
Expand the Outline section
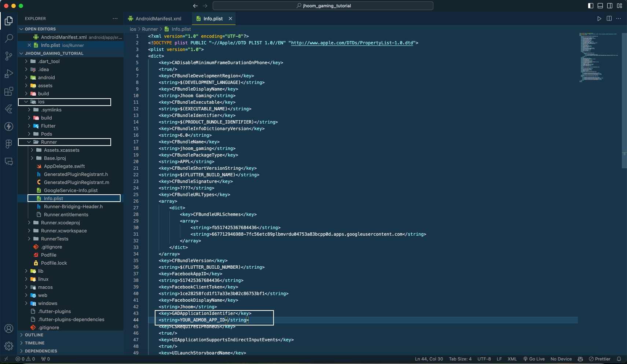[70, 335]
